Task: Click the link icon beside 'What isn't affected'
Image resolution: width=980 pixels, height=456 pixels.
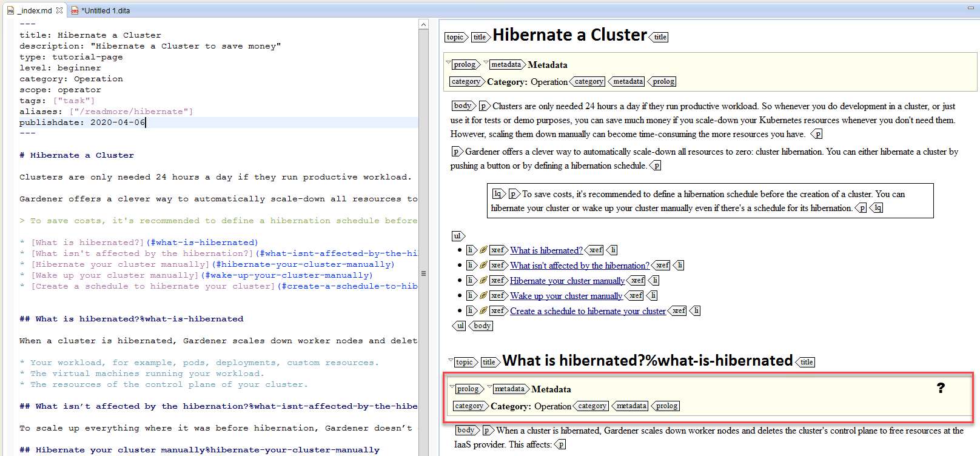Action: pos(483,265)
